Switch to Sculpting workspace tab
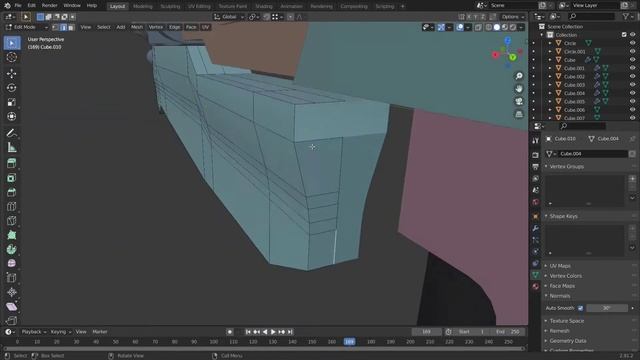 coord(170,6)
